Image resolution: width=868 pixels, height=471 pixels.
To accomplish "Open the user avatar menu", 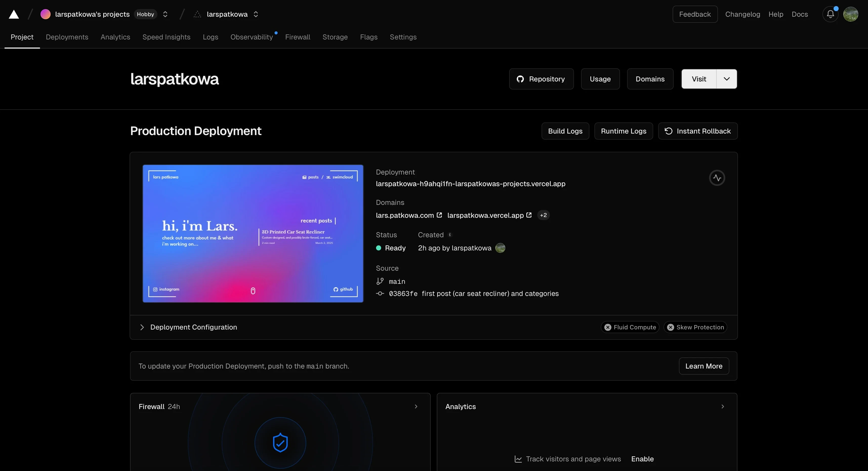I will pos(851,14).
